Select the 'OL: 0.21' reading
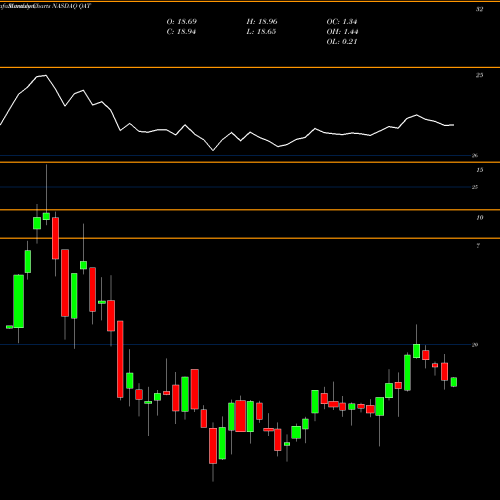Viewport: 500px width, 500px height. coord(342,42)
